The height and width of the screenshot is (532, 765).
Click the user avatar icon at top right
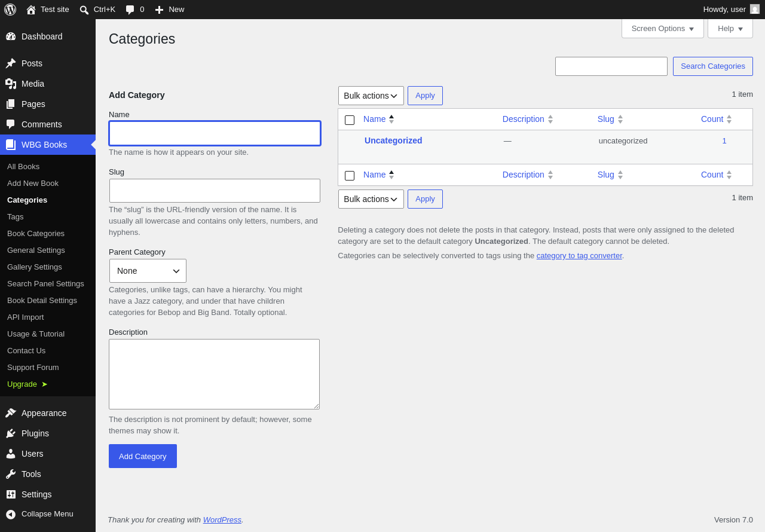[755, 9]
